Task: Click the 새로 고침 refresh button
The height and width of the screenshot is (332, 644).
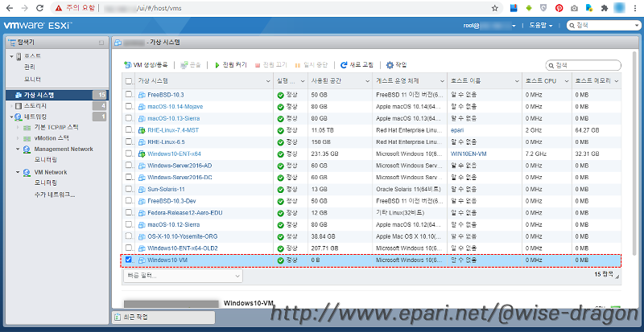Action: pyautogui.click(x=357, y=65)
